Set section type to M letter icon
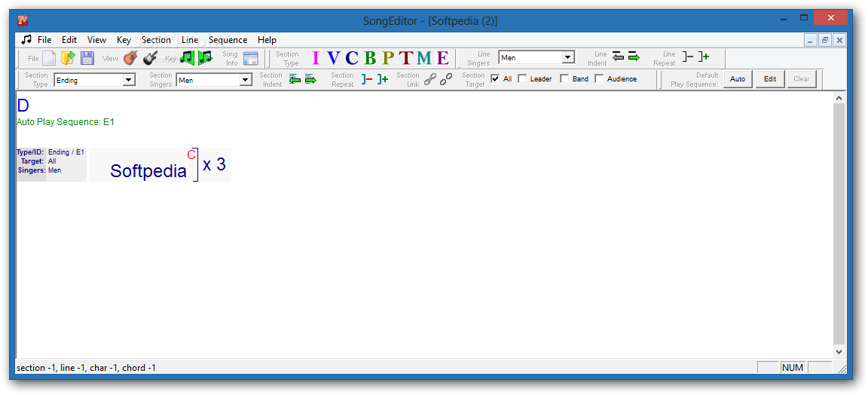The height and width of the screenshot is (395, 868). [x=424, y=58]
